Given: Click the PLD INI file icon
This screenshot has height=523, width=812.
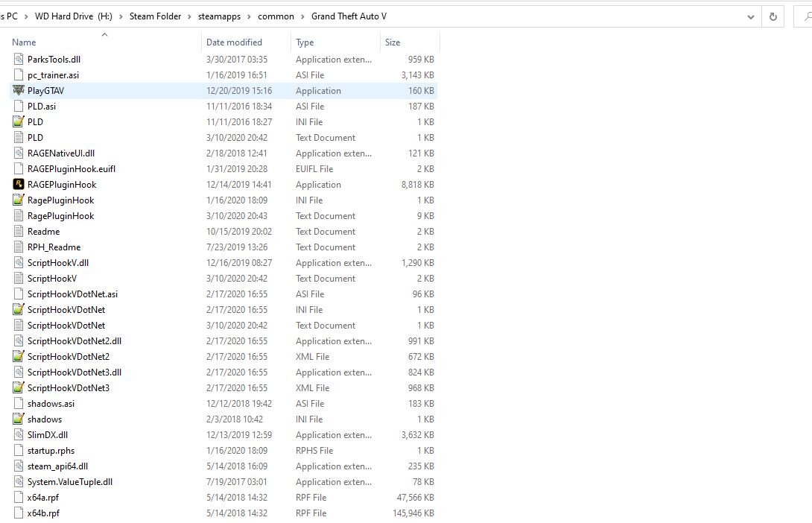Looking at the screenshot, I should (19, 122).
